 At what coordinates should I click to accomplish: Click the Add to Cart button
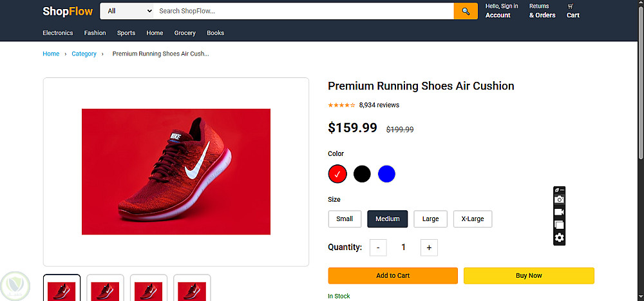coord(393,276)
